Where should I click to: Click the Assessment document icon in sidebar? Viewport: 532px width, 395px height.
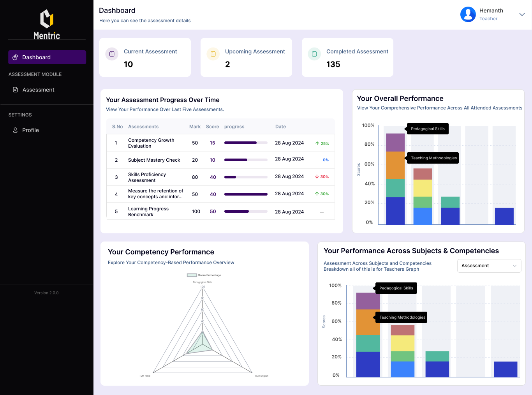coord(15,90)
